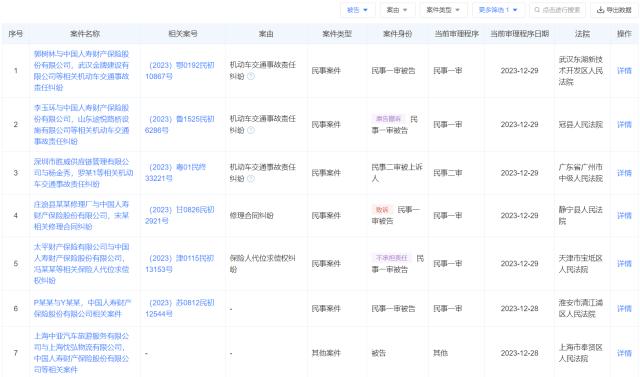Click the 相关案号 column header
Screen dimensions: 640x377
183,33
